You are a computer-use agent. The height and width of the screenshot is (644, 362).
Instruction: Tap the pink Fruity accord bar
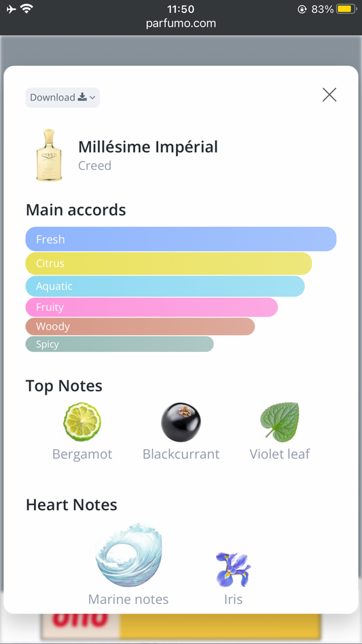click(x=151, y=307)
